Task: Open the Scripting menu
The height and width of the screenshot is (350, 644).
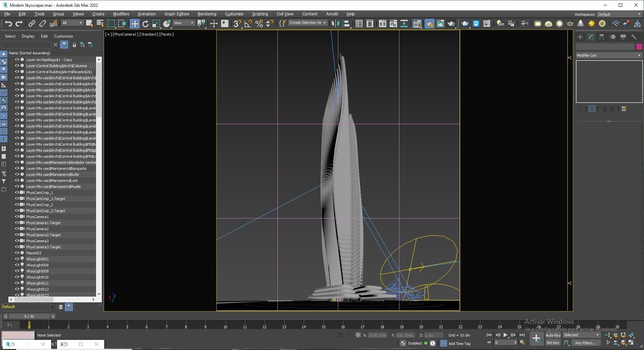Action: pyautogui.click(x=260, y=14)
